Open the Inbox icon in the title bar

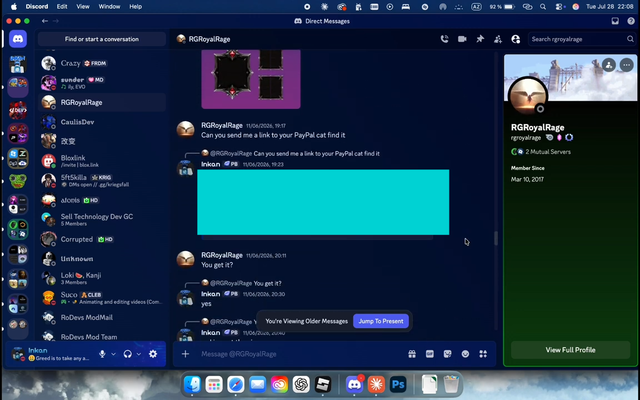click(615, 21)
